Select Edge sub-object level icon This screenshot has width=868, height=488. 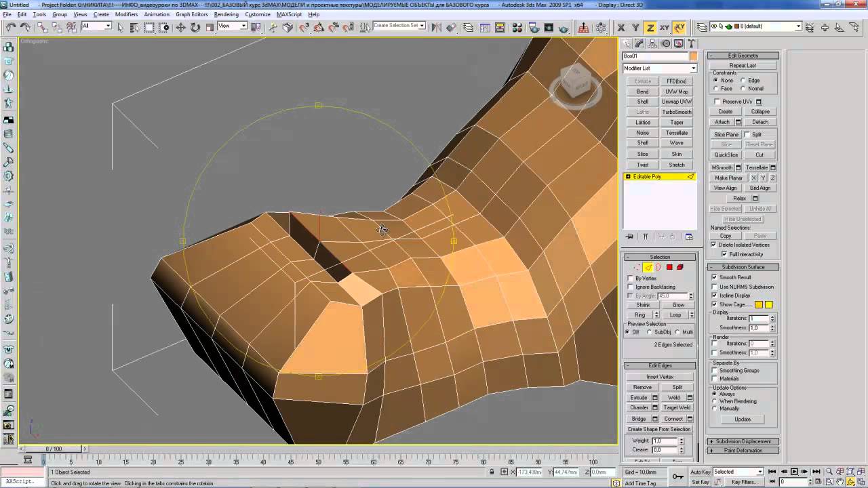coord(648,268)
